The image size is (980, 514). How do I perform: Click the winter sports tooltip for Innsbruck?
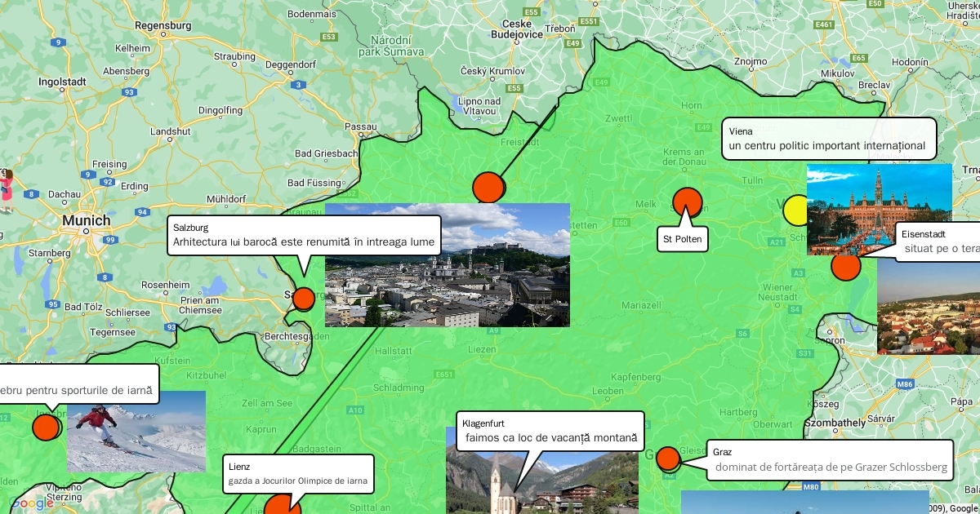click(78, 384)
